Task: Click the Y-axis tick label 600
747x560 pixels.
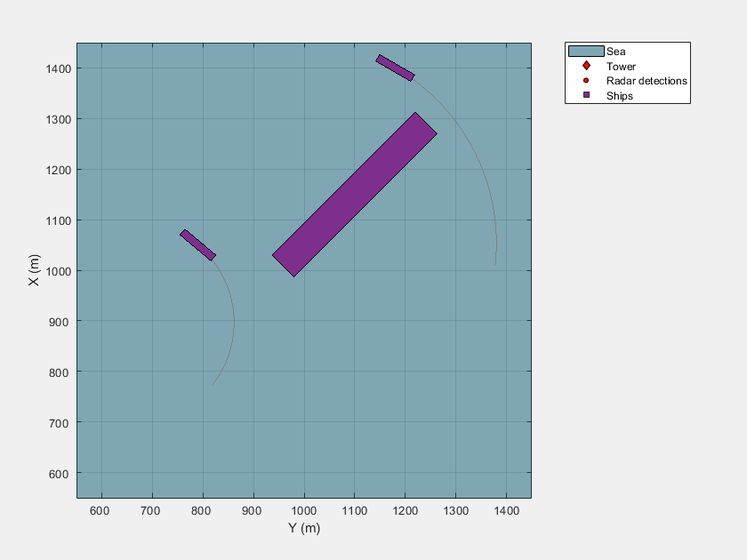Action: point(99,511)
